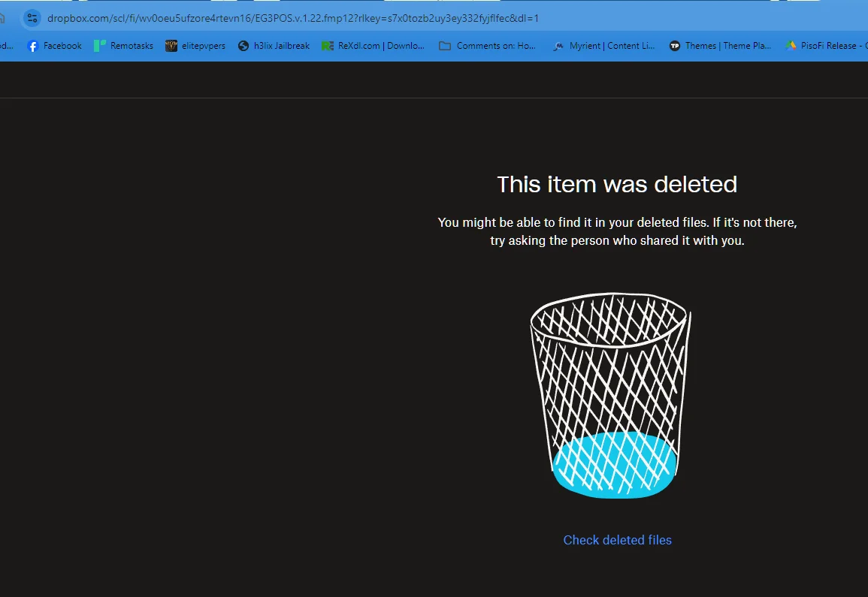Screen dimensions: 868x597
Task: Click the This item was deleted heading
Action: tap(617, 184)
